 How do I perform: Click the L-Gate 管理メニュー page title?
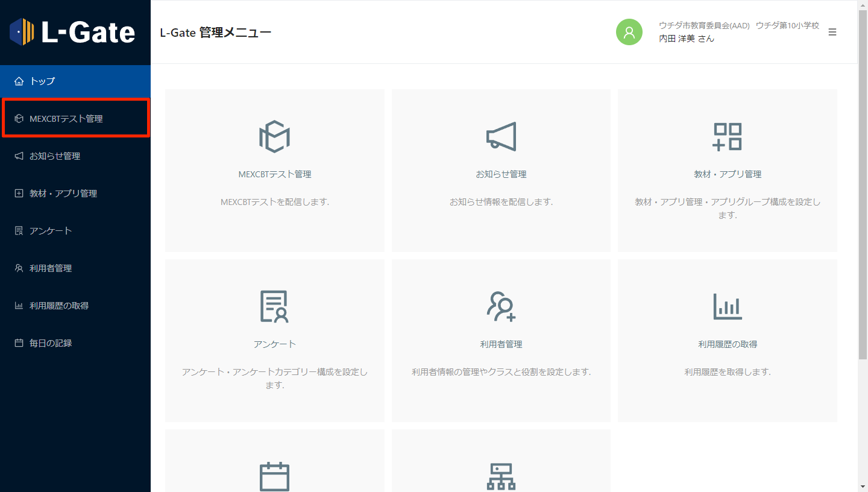(216, 33)
